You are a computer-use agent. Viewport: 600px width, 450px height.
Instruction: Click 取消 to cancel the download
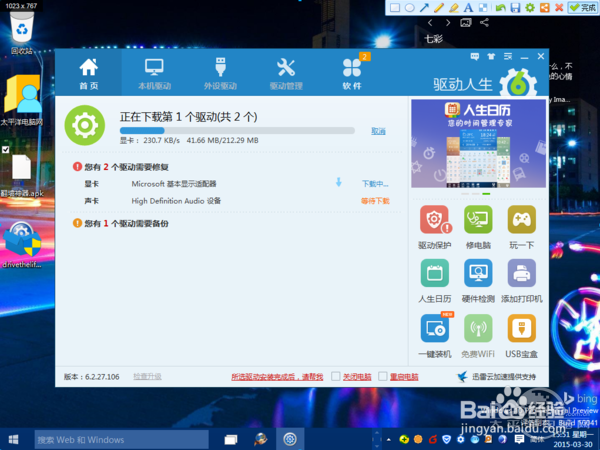378,131
